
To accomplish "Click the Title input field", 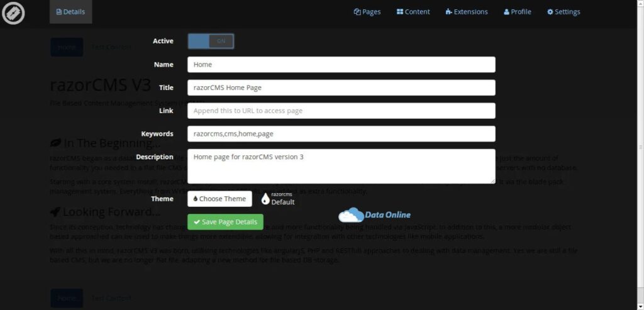I will [341, 87].
